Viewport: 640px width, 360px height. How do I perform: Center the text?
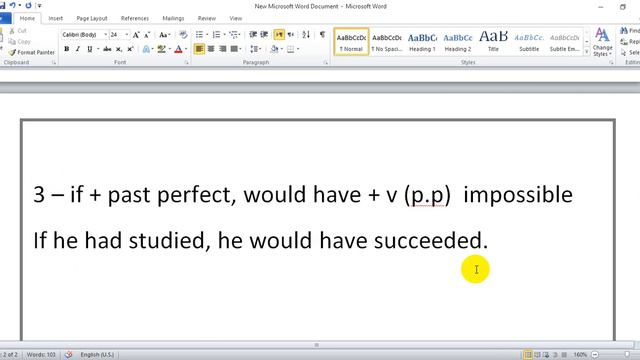(x=211, y=49)
